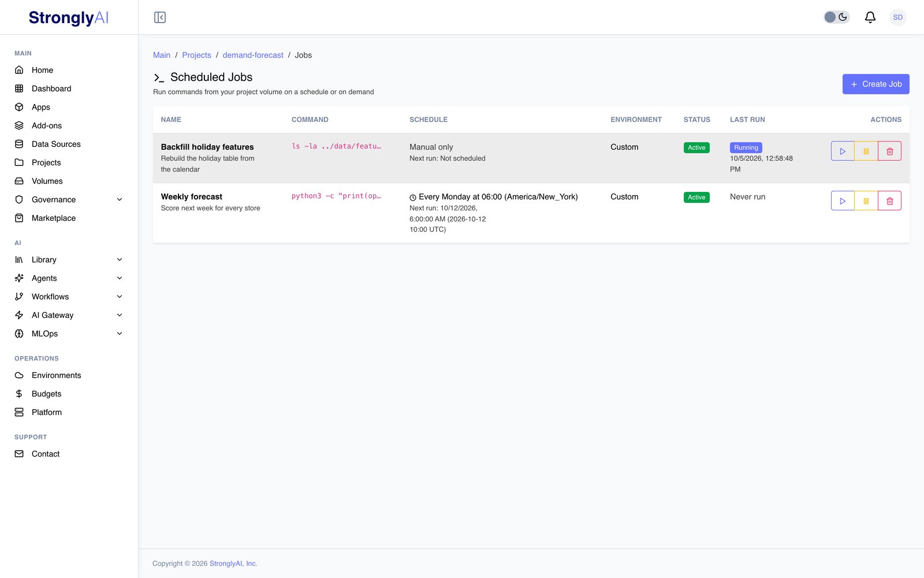
Task: Expand the Agents chevron
Action: 120,278
